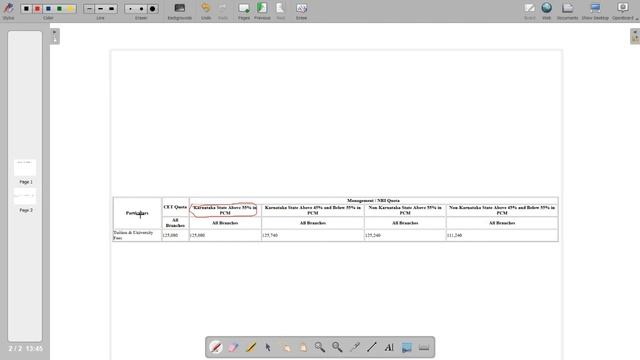The image size is (640, 360).
Task: Select the Highlighter tool
Action: coord(251,347)
